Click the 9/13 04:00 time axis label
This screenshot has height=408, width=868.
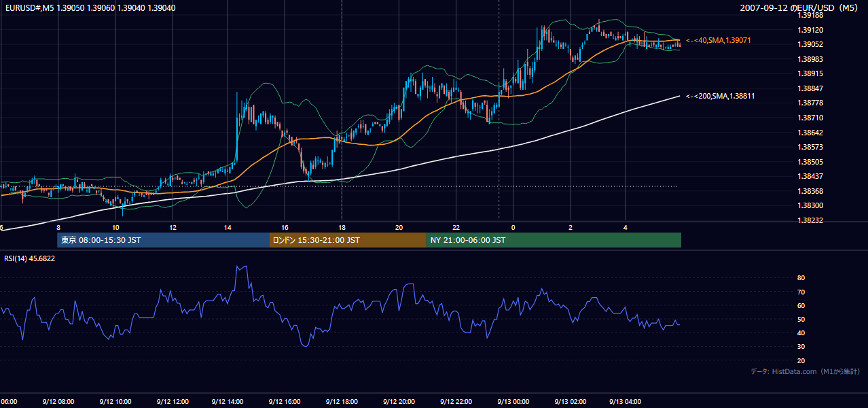point(626,402)
